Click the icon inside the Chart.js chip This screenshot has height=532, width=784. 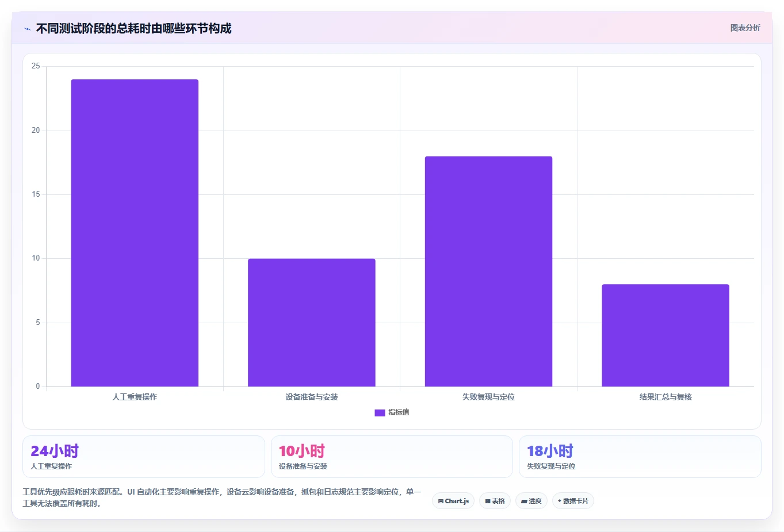pos(441,502)
